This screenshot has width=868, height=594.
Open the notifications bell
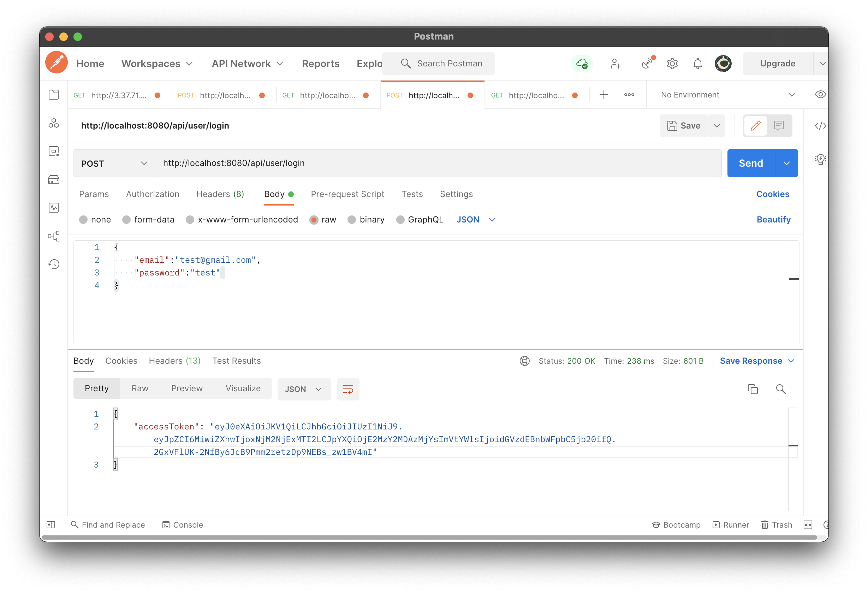tap(697, 63)
